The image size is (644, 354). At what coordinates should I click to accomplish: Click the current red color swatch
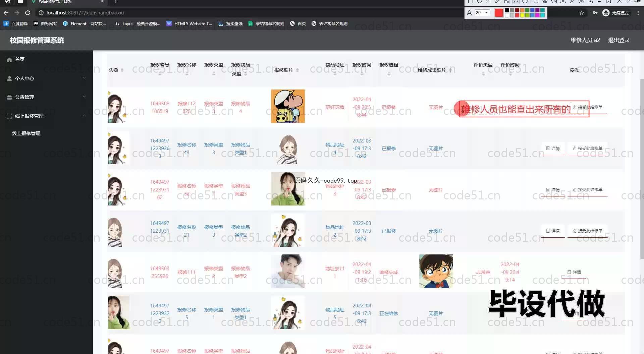499,13
